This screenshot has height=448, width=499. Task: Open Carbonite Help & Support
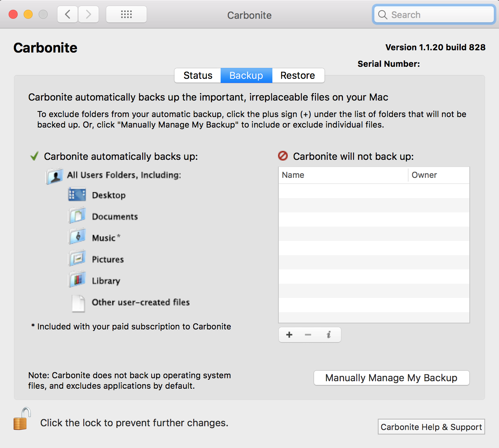[x=431, y=427]
